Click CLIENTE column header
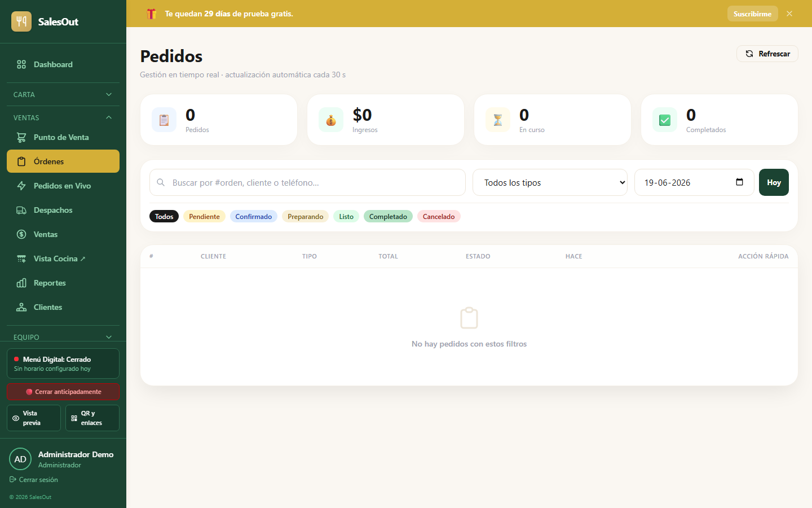The height and width of the screenshot is (508, 812). (x=213, y=256)
